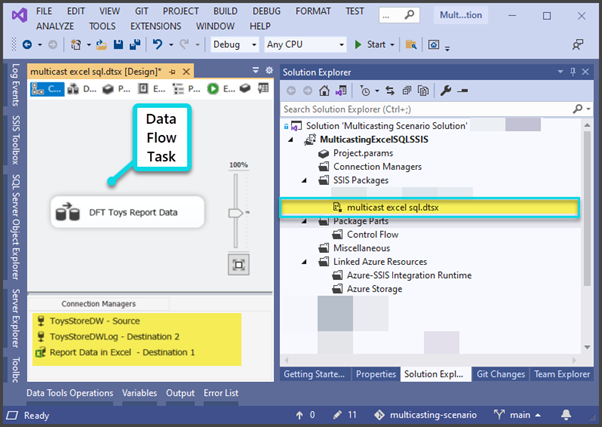The image size is (602, 427).
Task: Open the Start button dropdown arrow
Action: click(392, 45)
